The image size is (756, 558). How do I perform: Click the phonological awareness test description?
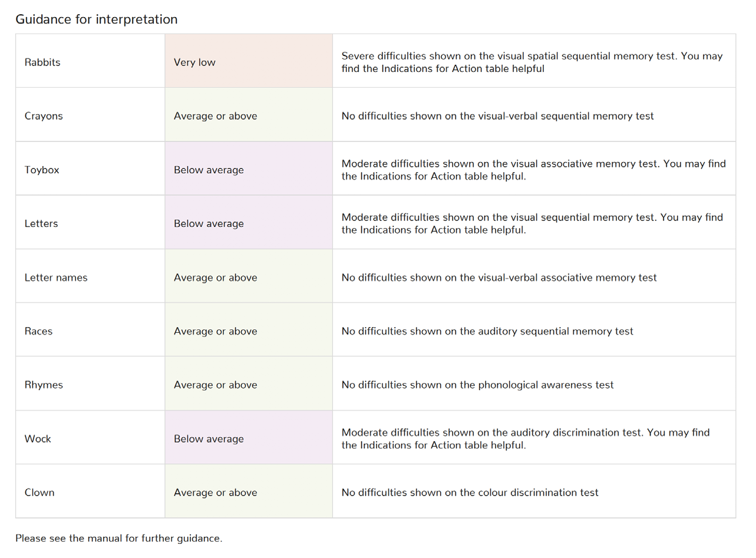click(x=534, y=384)
